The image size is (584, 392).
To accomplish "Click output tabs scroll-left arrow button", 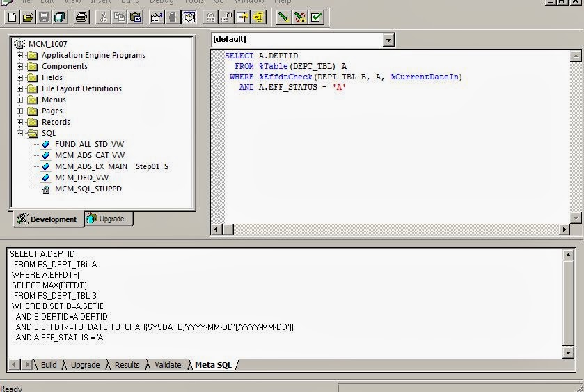I will pyautogui.click(x=14, y=364).
